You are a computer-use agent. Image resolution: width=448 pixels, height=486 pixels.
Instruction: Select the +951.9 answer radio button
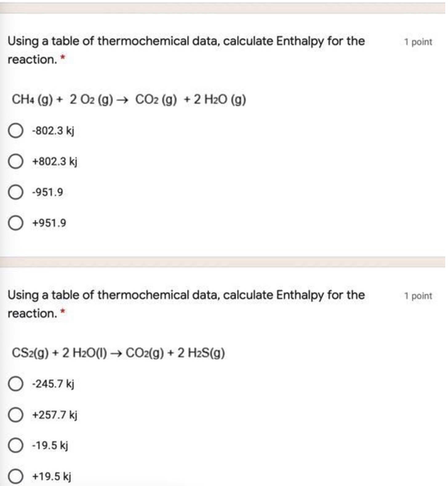coord(15,223)
